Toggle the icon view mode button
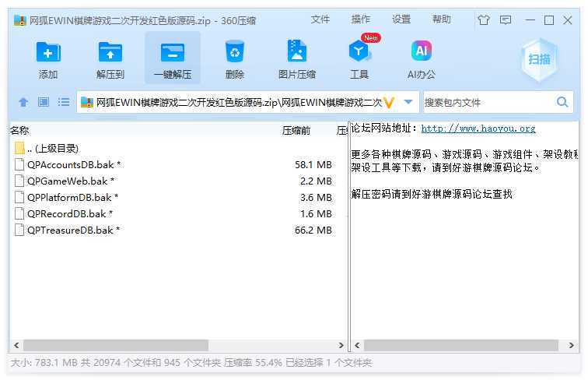The image size is (588, 380). coord(44,102)
